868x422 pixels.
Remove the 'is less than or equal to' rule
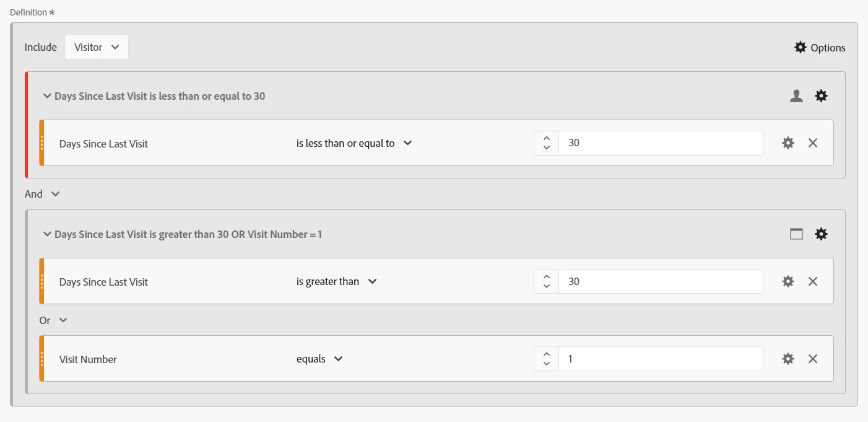pos(813,143)
